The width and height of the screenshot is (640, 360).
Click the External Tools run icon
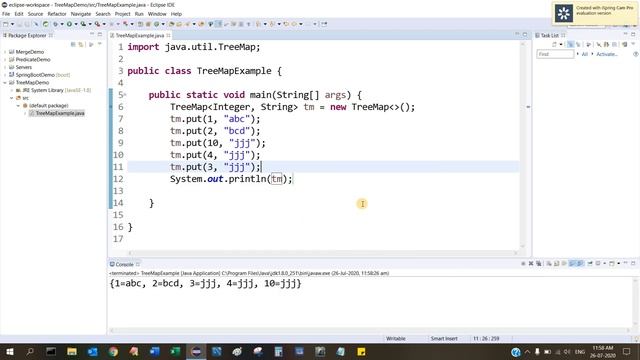click(x=97, y=24)
